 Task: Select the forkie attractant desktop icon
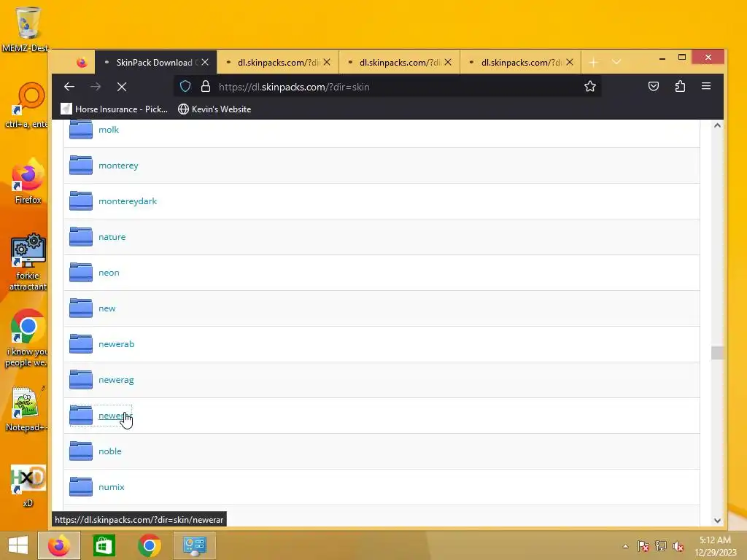(28, 262)
